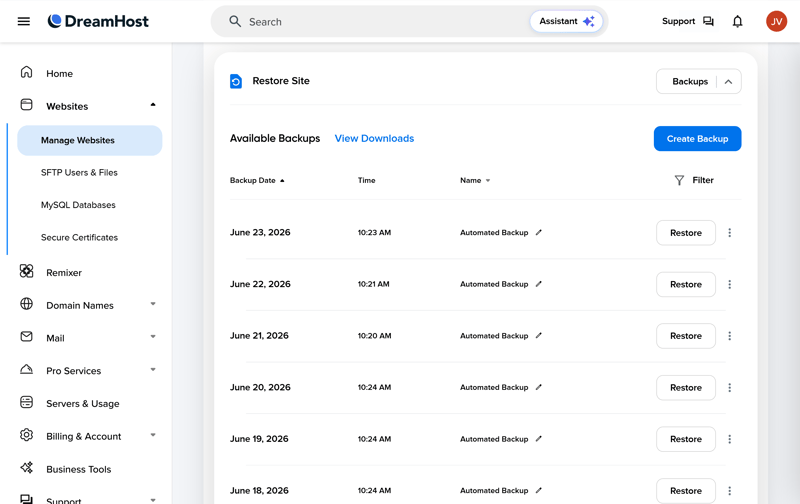Expand the Billing & Account section arrow
The height and width of the screenshot is (504, 800).
point(153,435)
